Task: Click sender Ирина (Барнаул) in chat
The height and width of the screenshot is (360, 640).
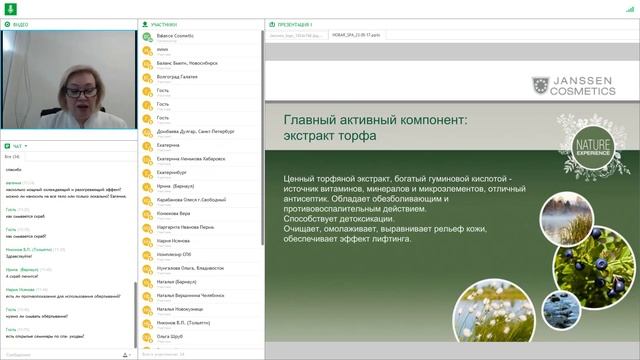Action: click(22, 269)
